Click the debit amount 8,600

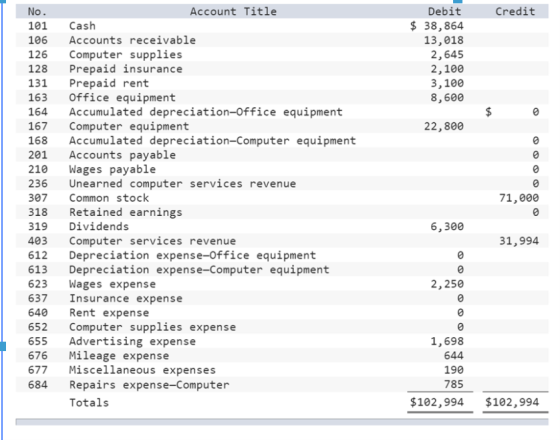[x=447, y=97]
